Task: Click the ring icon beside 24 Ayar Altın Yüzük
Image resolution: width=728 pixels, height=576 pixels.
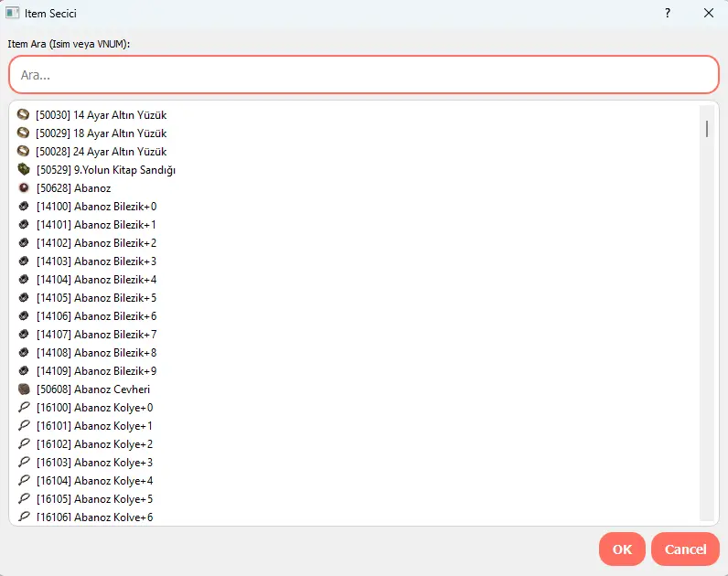Action: (24, 152)
